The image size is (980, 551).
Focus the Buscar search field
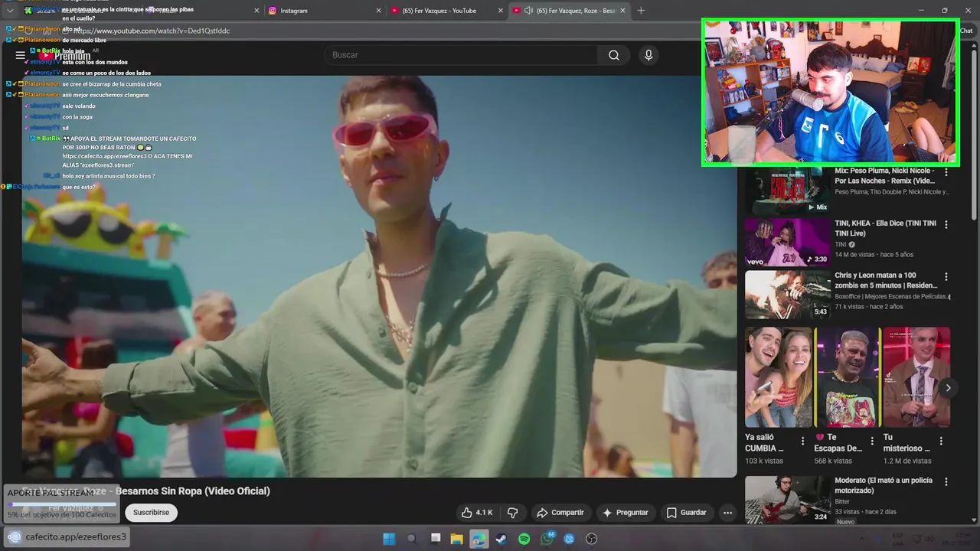click(460, 55)
